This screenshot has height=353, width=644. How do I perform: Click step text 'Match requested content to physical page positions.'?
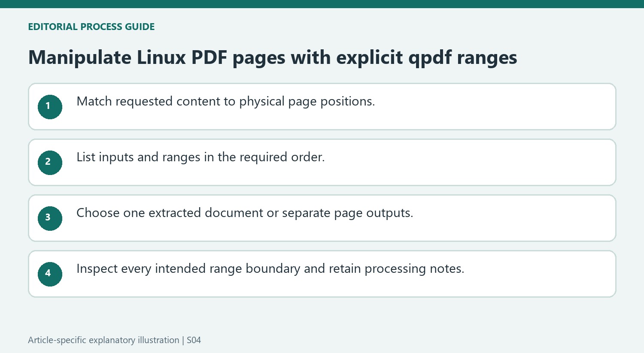pos(225,101)
